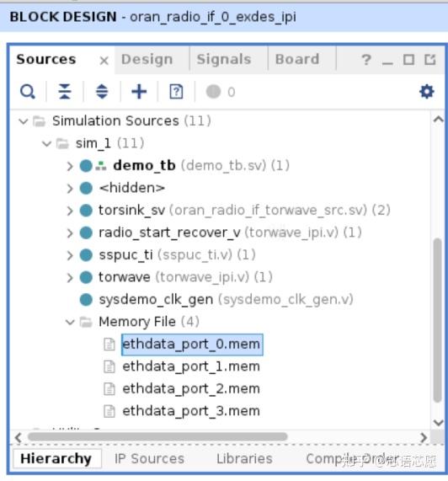Click the horizontal scrollbar left arrow
The height and width of the screenshot is (481, 448).
point(19,437)
